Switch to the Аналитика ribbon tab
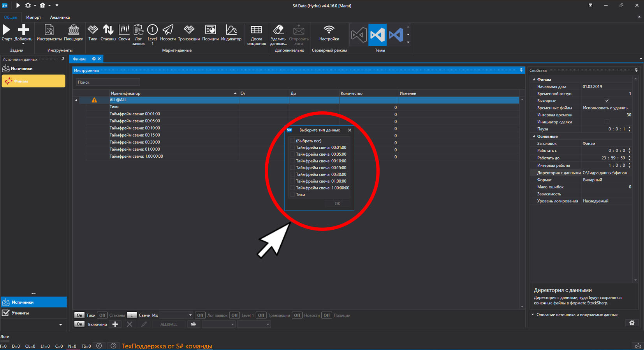 [x=60, y=17]
